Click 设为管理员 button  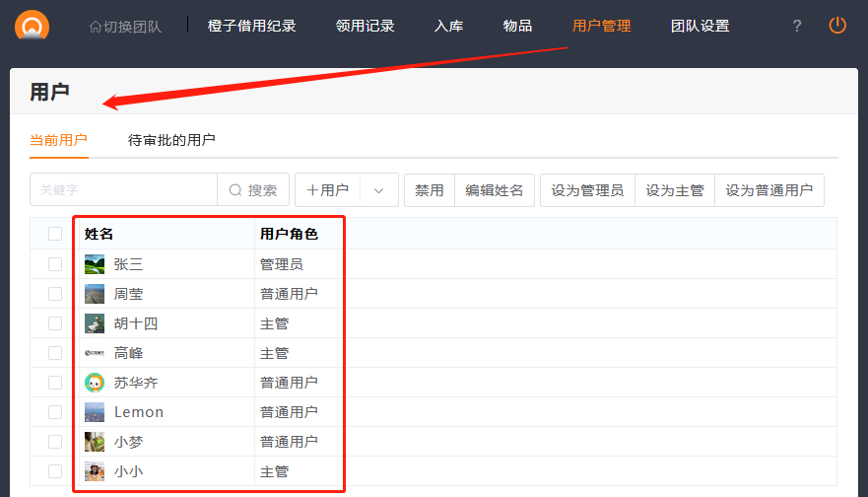(587, 190)
